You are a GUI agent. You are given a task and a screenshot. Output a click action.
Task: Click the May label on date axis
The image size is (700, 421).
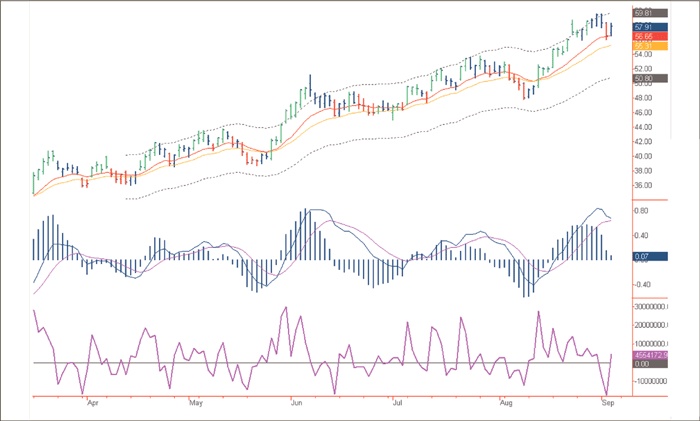click(x=196, y=405)
